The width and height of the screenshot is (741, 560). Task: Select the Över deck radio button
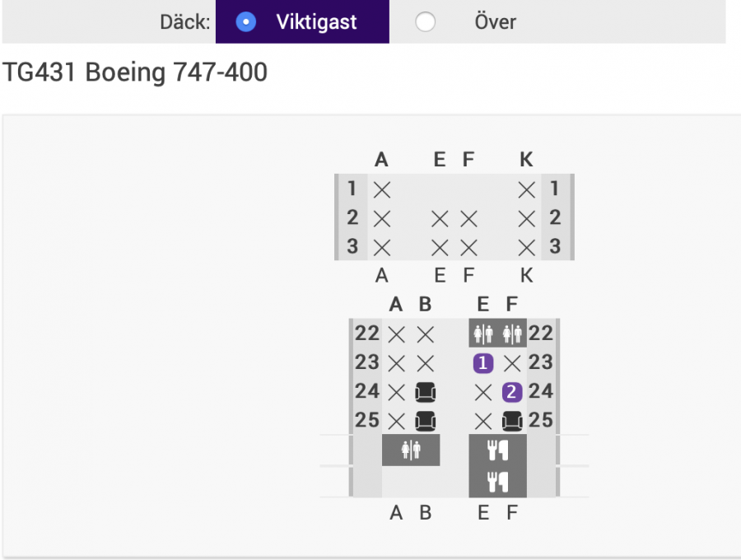point(425,22)
